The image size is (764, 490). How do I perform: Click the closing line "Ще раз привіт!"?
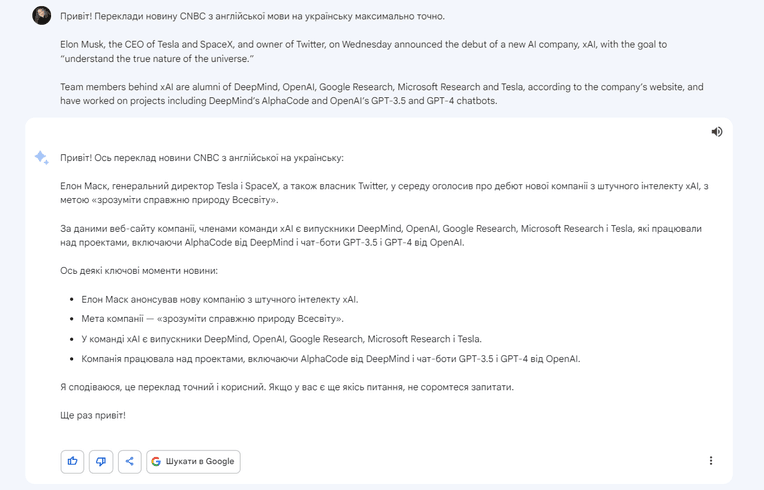point(93,415)
